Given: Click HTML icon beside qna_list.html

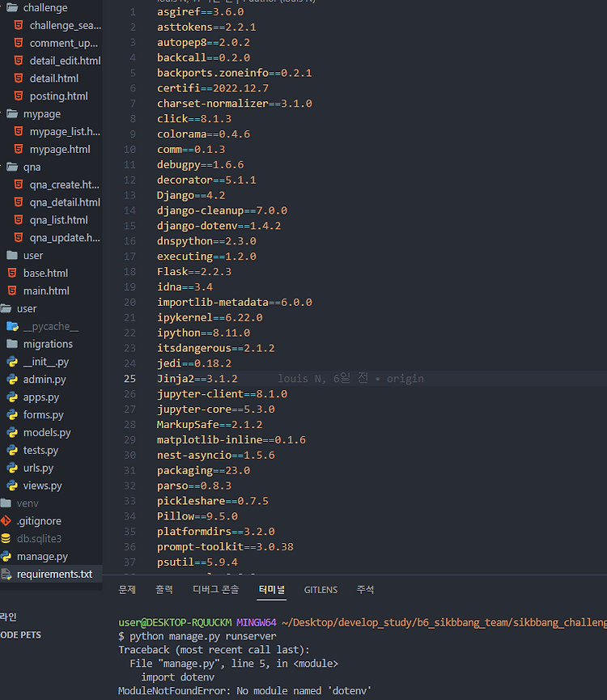Looking at the screenshot, I should (x=19, y=219).
